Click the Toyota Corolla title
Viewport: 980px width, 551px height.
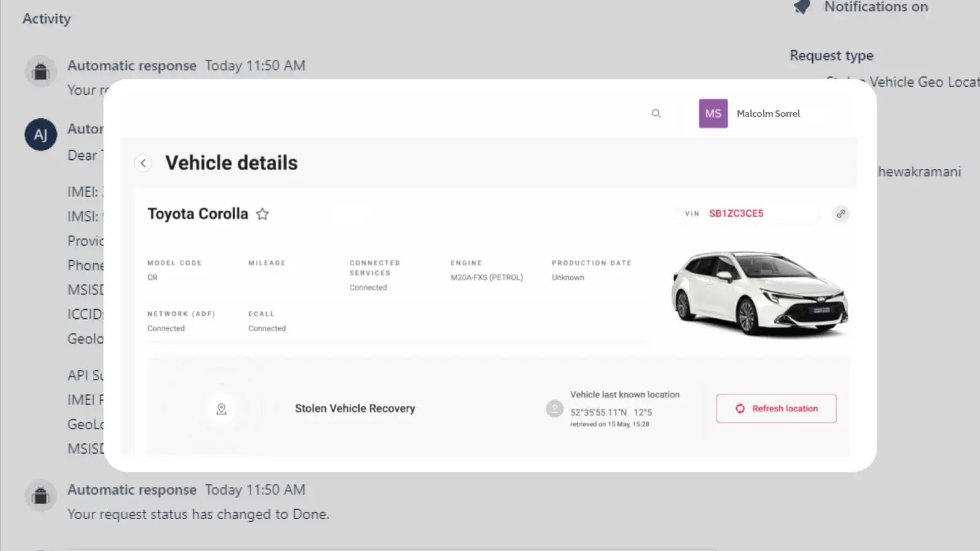coord(198,214)
